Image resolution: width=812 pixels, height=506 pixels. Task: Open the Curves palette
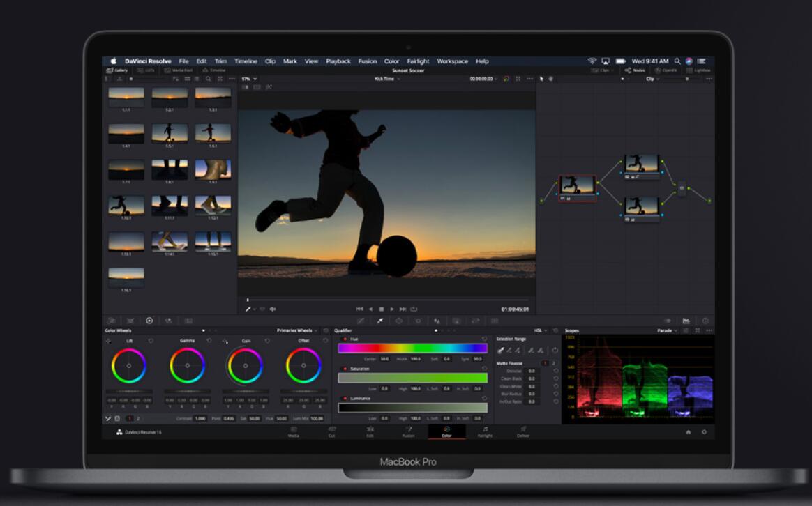(361, 321)
